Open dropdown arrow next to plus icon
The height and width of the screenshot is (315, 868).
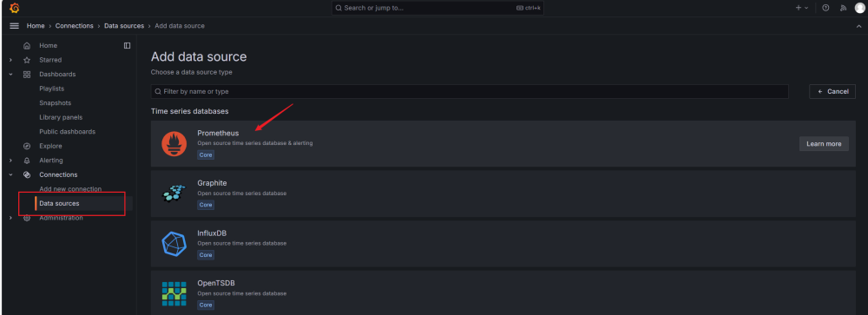click(806, 8)
